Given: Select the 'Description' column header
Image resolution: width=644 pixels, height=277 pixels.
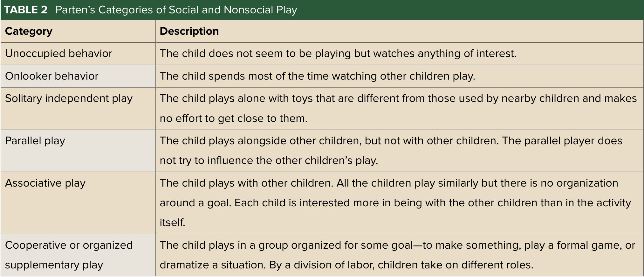Looking at the screenshot, I should click(189, 31).
